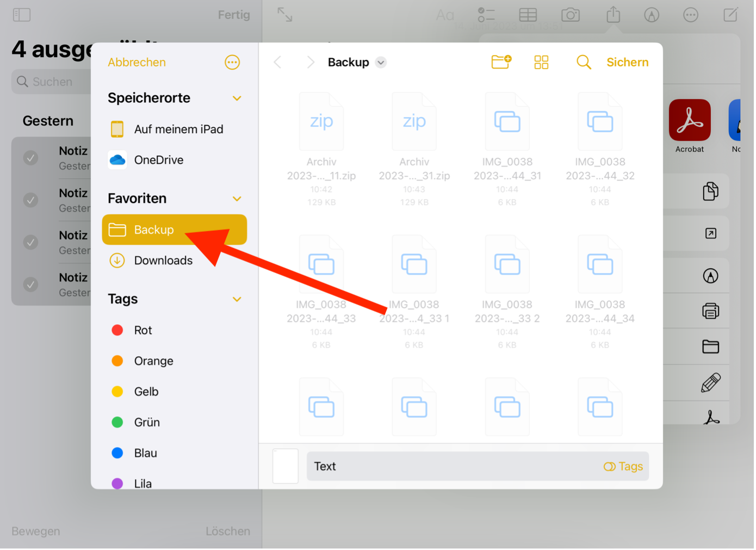Toggle checkmark on the last Notiz
This screenshot has height=550, width=756.
[x=31, y=285]
